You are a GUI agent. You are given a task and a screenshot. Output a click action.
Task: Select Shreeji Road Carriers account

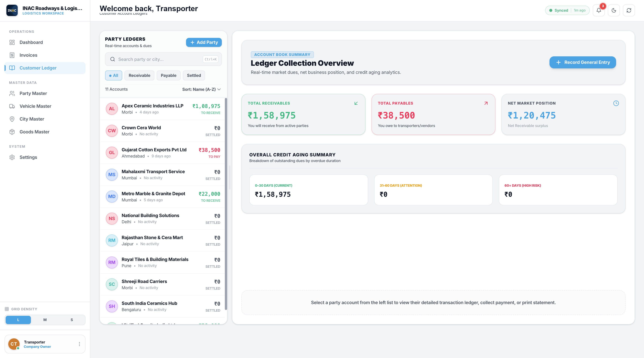point(163,285)
